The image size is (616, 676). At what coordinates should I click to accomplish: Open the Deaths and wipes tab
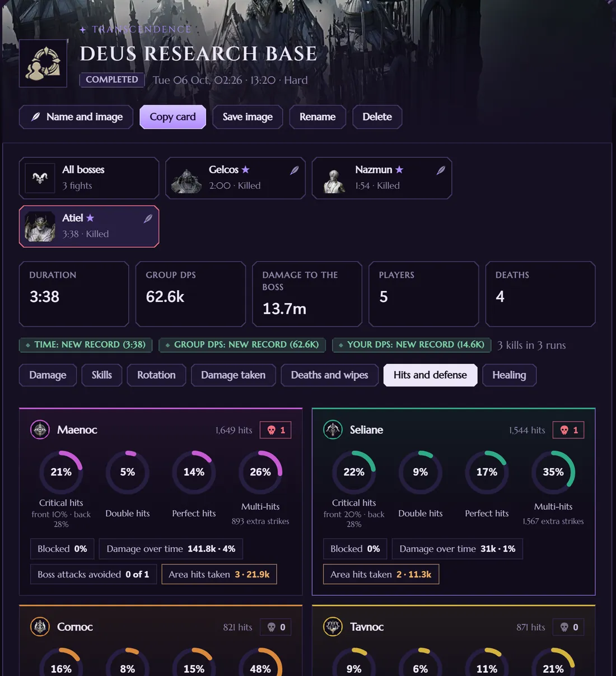coord(329,375)
